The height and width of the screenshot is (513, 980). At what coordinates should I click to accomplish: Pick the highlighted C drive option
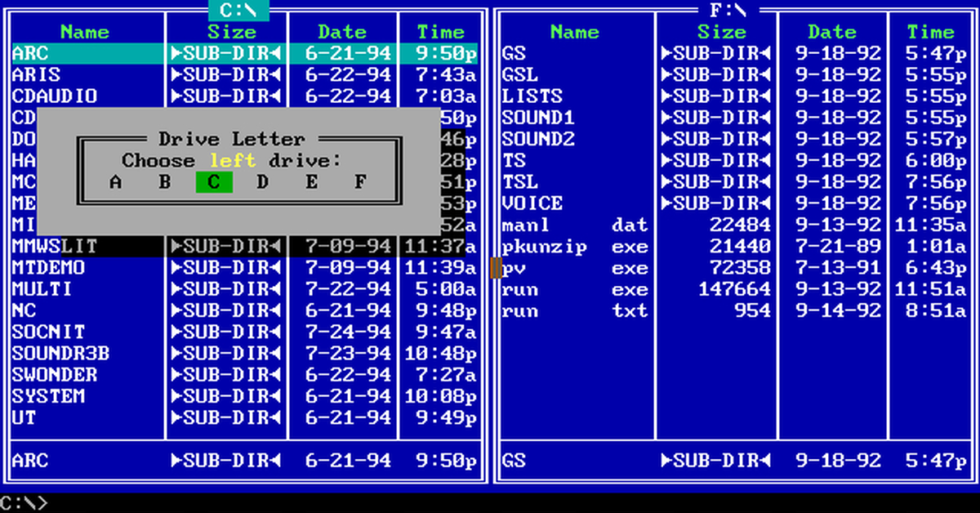pyautogui.click(x=214, y=182)
